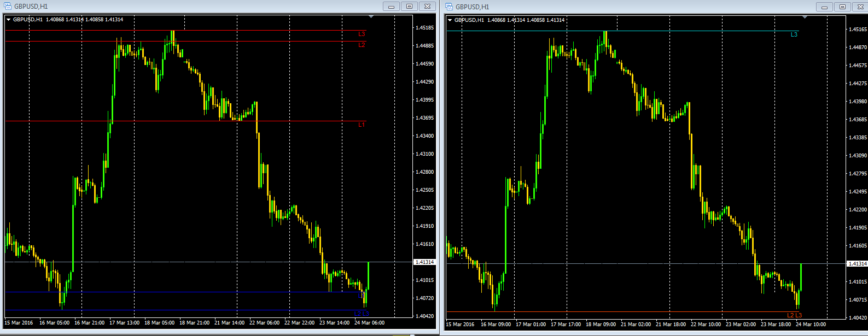The width and height of the screenshot is (868, 336).
Task: Select the red L1 label in left chart
Action: [x=362, y=125]
